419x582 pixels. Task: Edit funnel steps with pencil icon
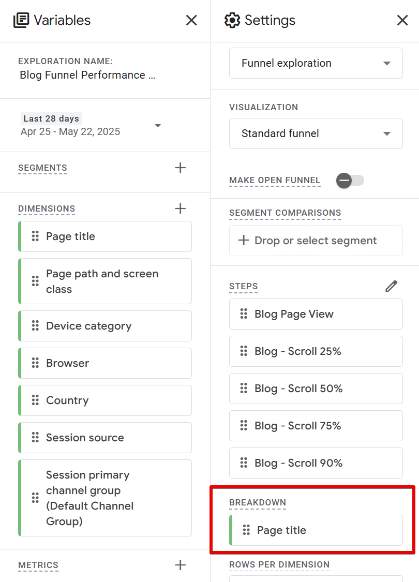click(x=391, y=286)
